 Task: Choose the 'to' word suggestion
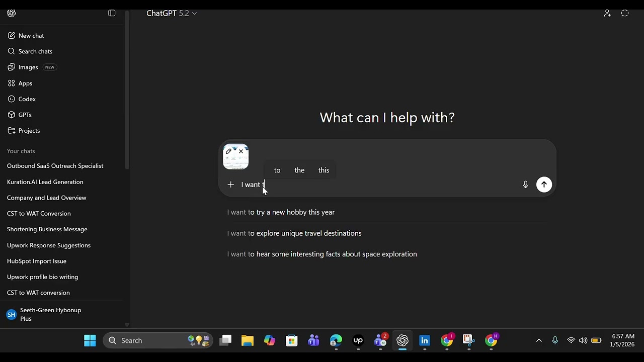277,170
